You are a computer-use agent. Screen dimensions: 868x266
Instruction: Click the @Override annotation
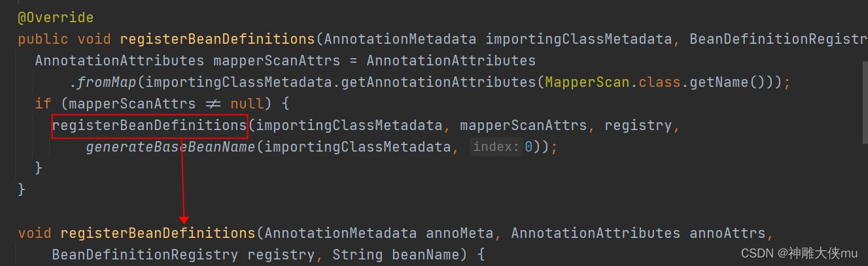pos(56,18)
